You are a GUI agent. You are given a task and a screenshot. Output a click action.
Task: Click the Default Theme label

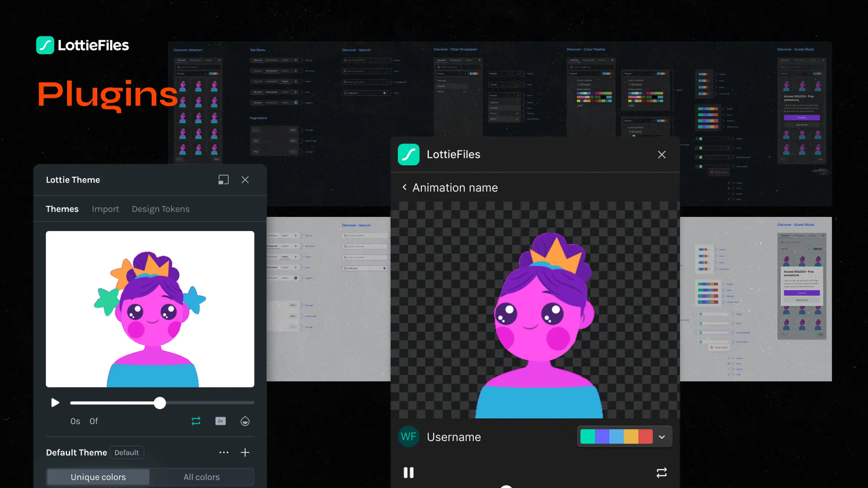(x=77, y=453)
